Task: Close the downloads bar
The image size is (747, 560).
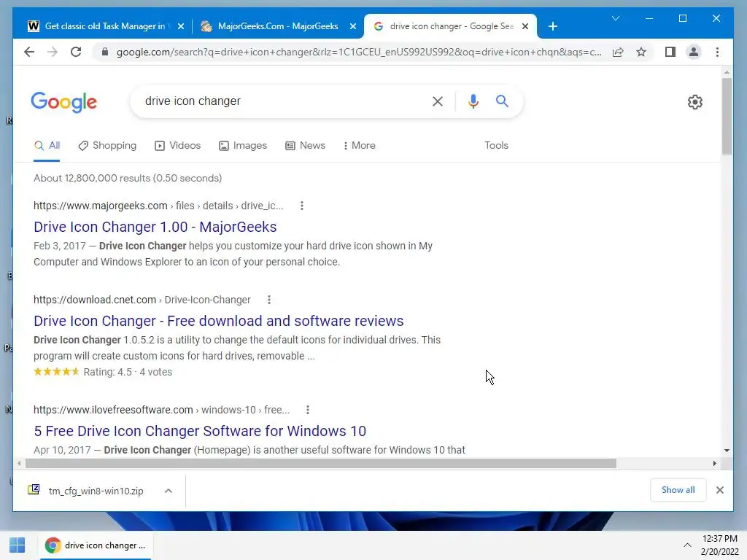Action: [x=720, y=490]
